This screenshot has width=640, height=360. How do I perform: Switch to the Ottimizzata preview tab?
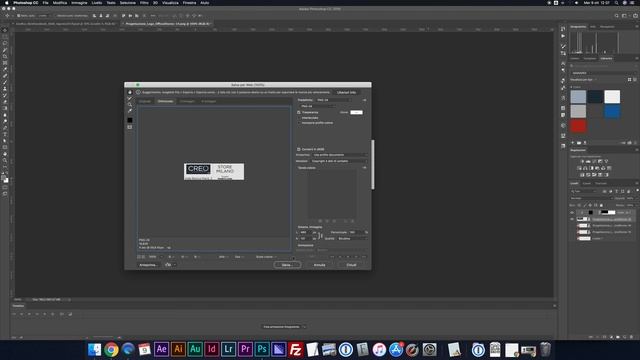pyautogui.click(x=165, y=101)
